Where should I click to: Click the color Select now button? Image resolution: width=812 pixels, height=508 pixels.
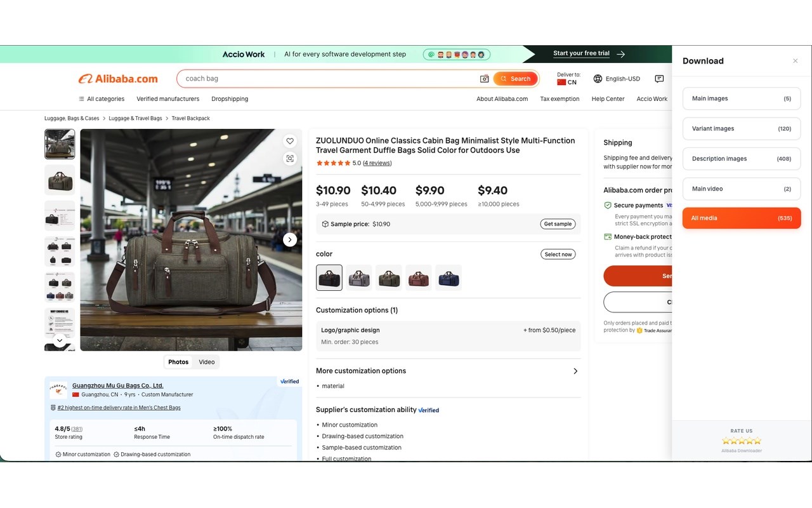coord(558,255)
